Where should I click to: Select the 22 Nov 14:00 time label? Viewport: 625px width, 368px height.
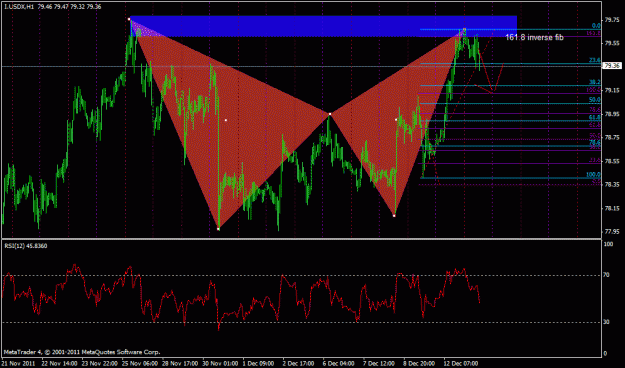(x=59, y=364)
